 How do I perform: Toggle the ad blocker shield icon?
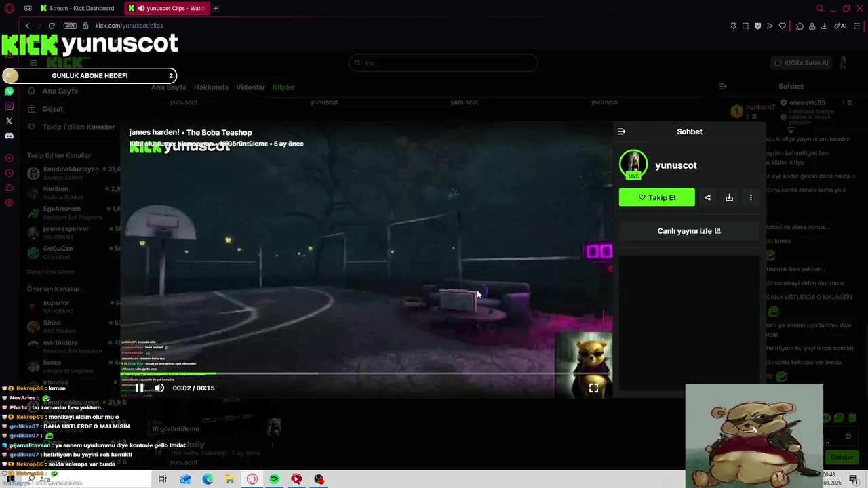click(x=757, y=26)
